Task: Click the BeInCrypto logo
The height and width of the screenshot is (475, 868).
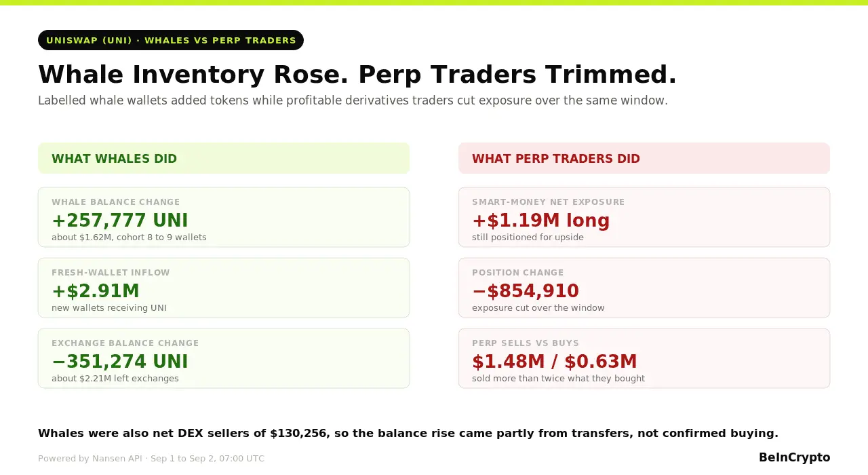Action: click(794, 457)
